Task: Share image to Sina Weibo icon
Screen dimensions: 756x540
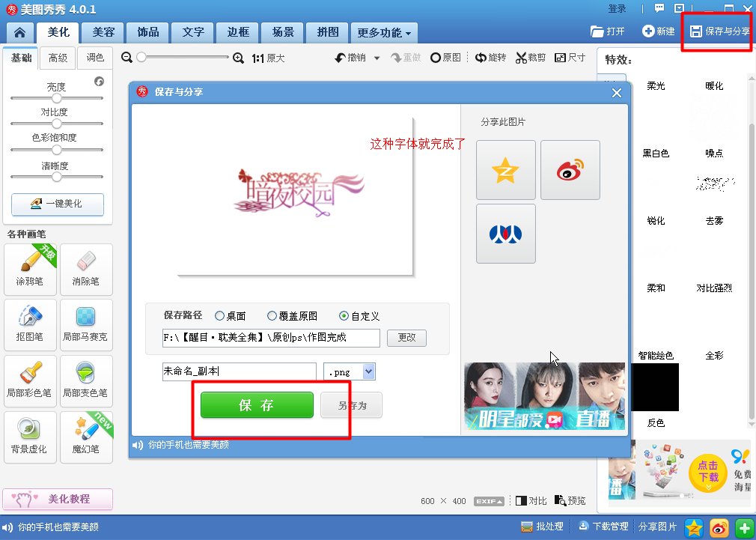Action: click(x=570, y=170)
